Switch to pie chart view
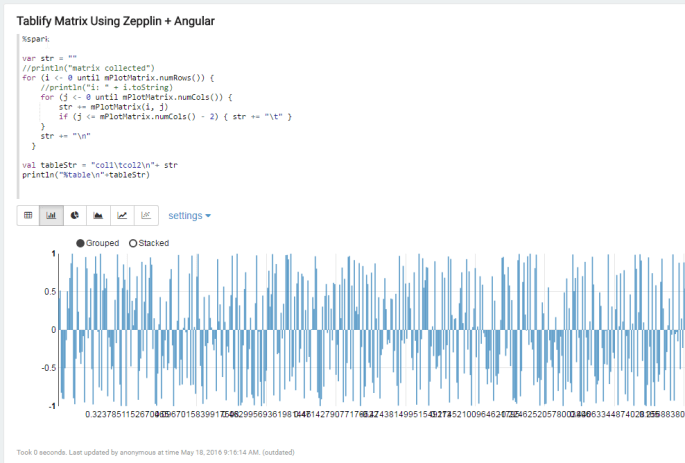 pos(75,215)
